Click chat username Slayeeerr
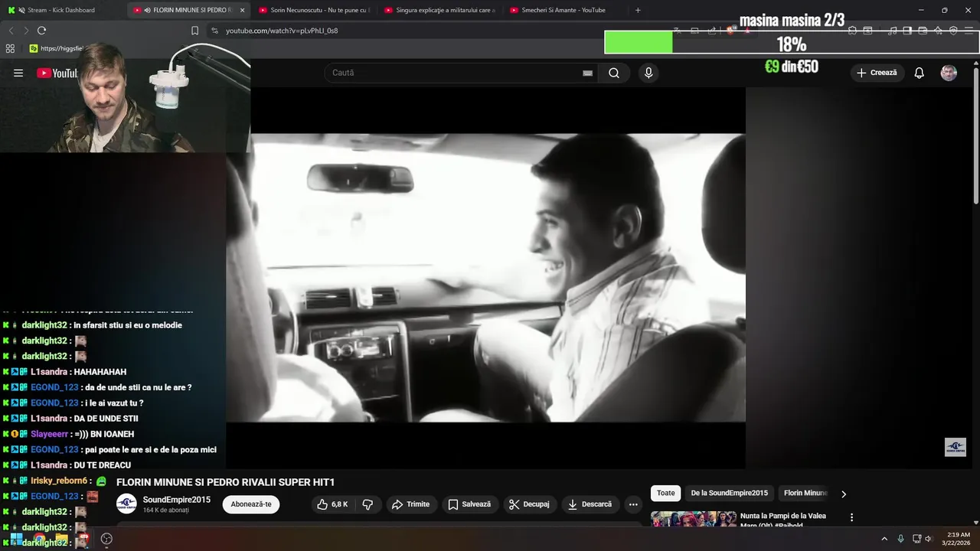This screenshot has height=551, width=980. (x=50, y=434)
